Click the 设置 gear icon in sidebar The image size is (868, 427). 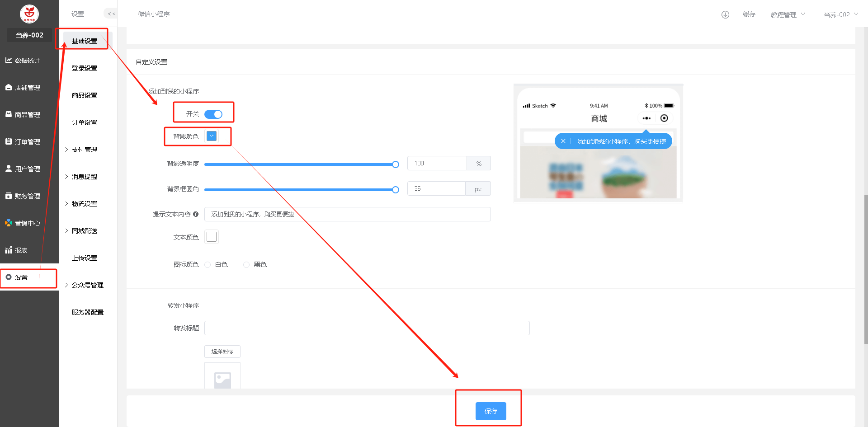[x=9, y=277]
